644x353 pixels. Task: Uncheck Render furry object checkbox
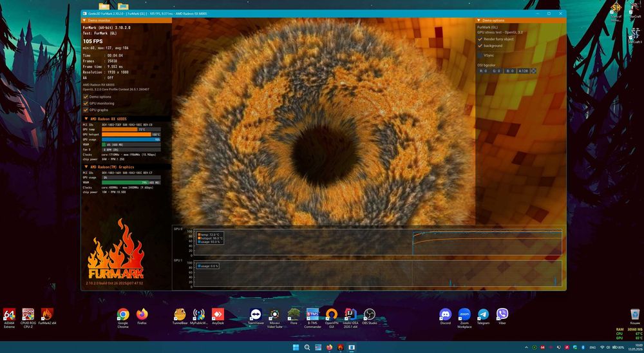(480, 39)
